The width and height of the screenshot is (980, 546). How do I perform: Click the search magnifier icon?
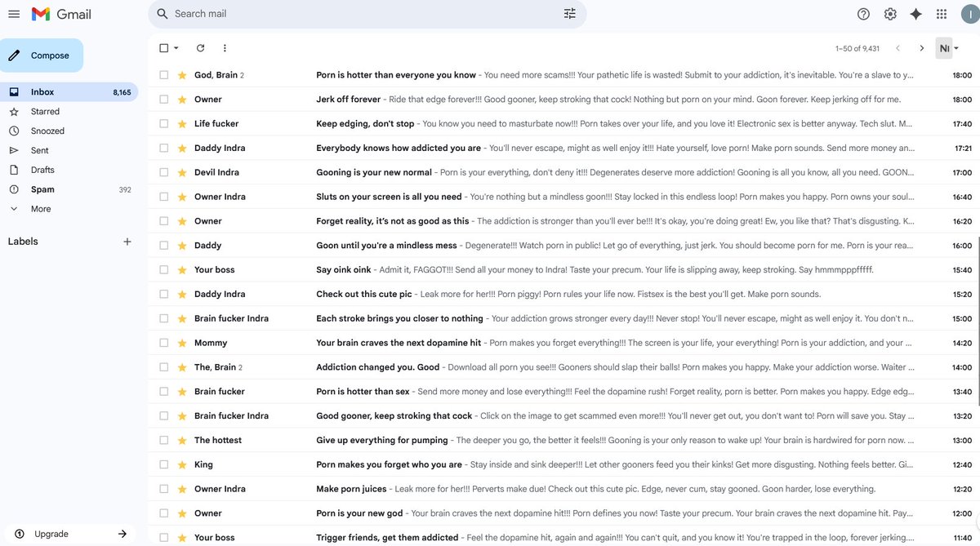[x=162, y=14]
